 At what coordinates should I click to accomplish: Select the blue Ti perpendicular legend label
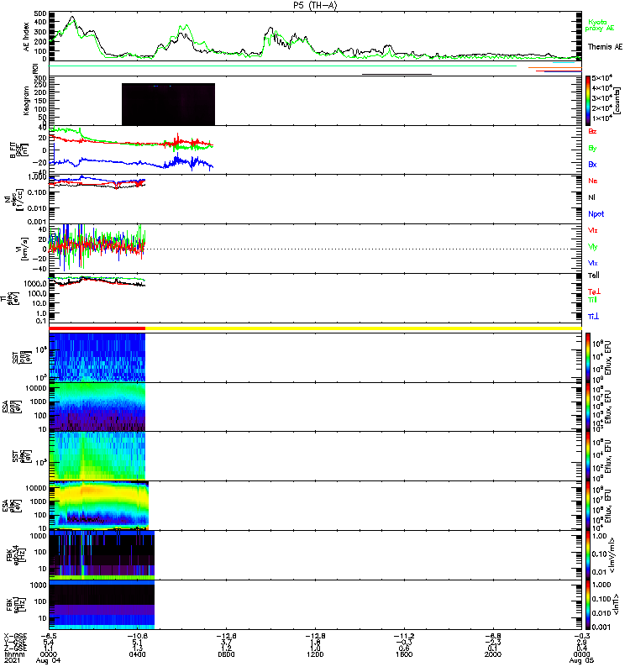[593, 317]
